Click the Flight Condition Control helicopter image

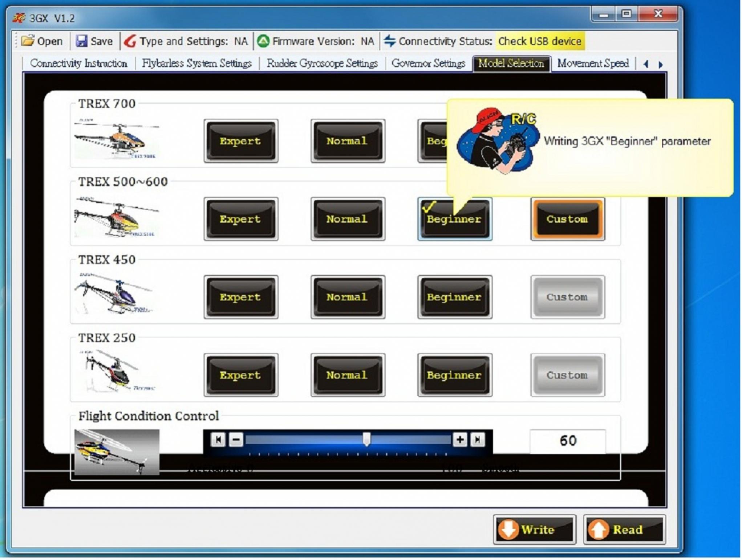pyautogui.click(x=117, y=452)
